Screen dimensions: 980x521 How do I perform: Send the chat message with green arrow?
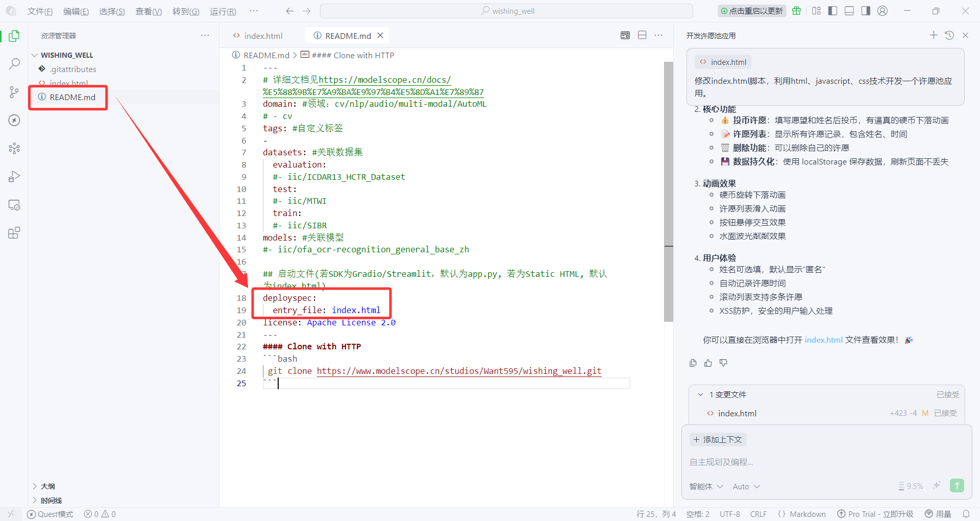point(957,486)
